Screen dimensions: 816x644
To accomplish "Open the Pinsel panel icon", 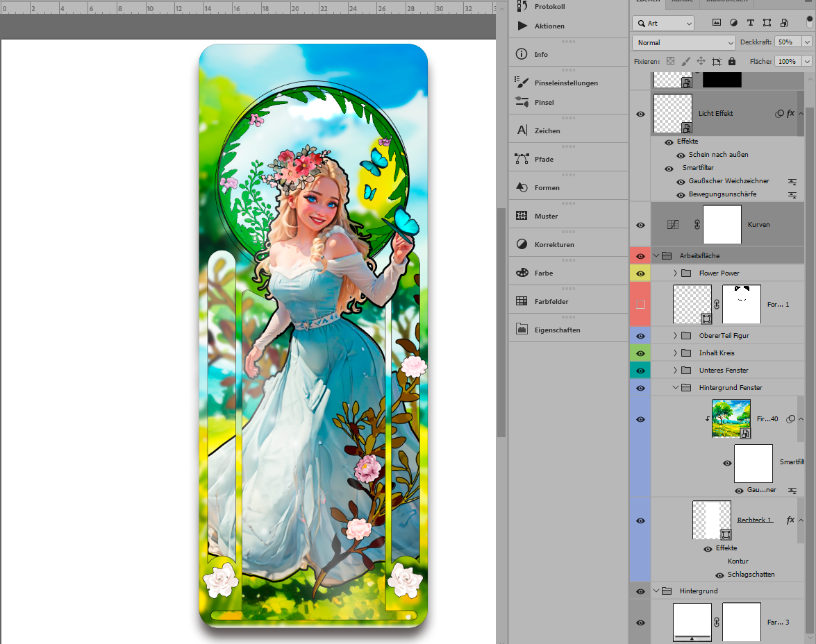I will [522, 102].
